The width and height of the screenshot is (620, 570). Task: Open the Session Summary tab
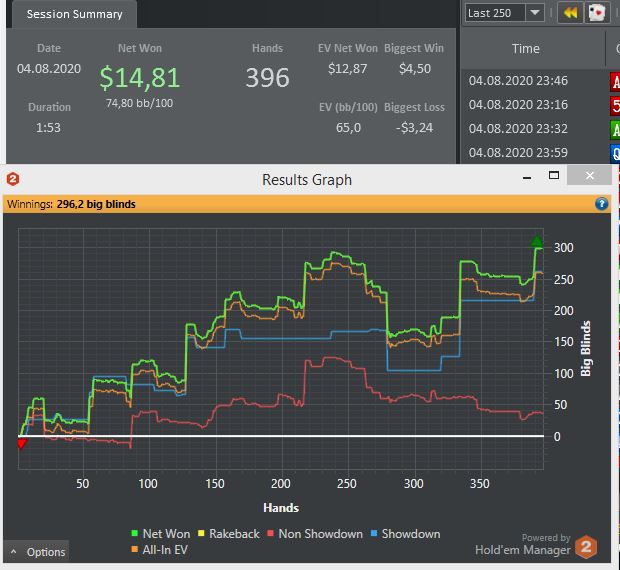click(x=74, y=14)
